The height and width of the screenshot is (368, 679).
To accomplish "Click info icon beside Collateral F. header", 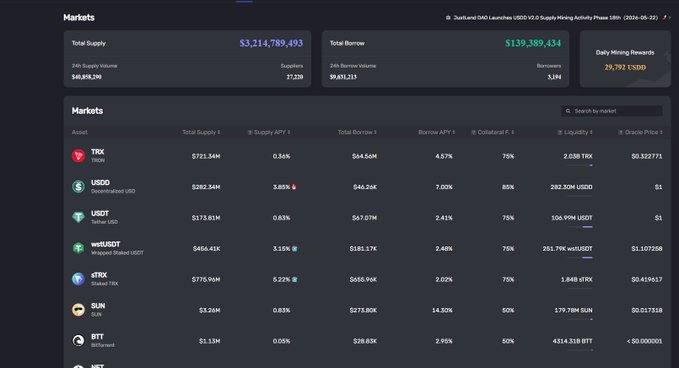I will (473, 132).
